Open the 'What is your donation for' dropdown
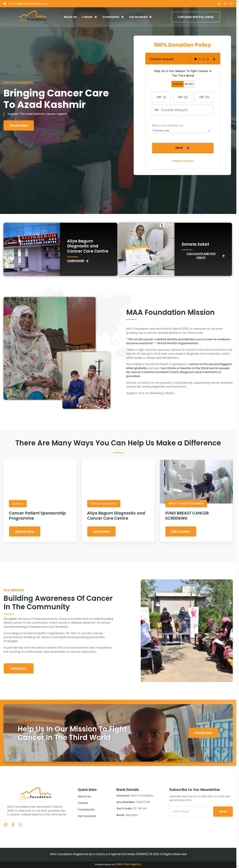The width and height of the screenshot is (239, 868). point(181,130)
